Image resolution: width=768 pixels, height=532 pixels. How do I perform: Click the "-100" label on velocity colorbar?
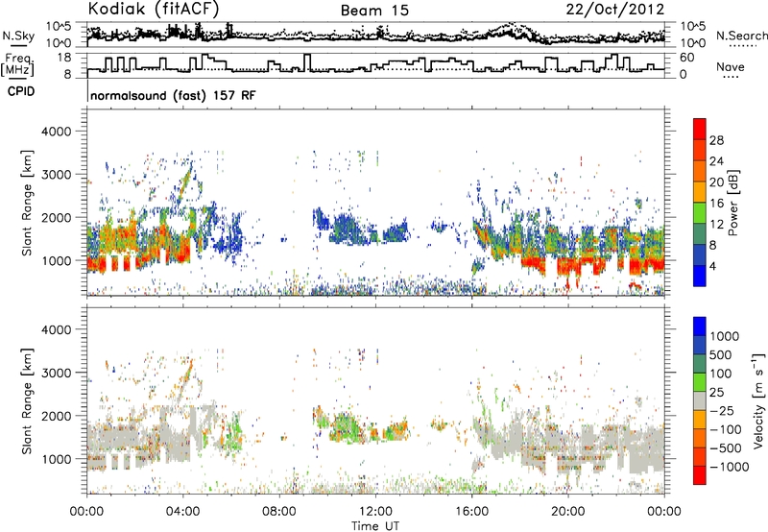pos(726,429)
